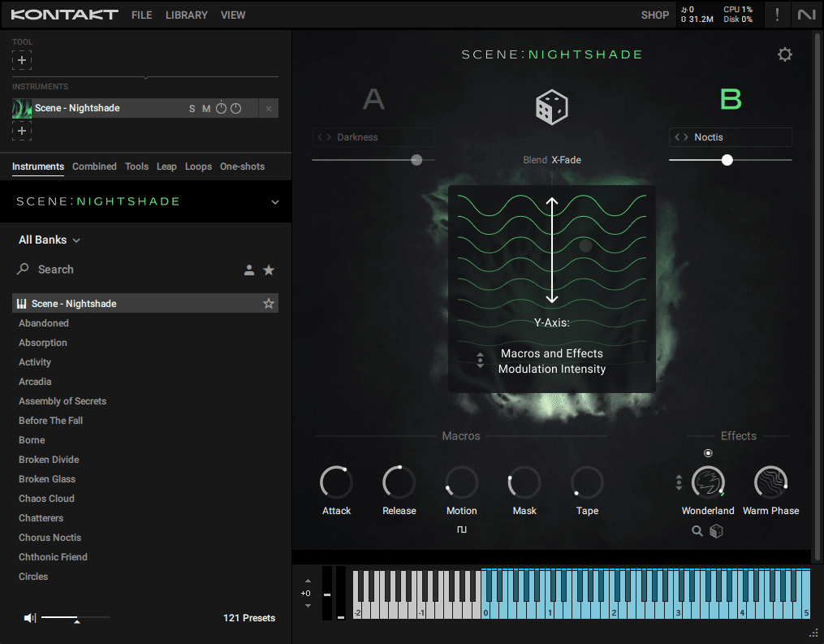Open the Noctis preset selector for layer B
Screen dimensions: 824x644
[x=730, y=136]
